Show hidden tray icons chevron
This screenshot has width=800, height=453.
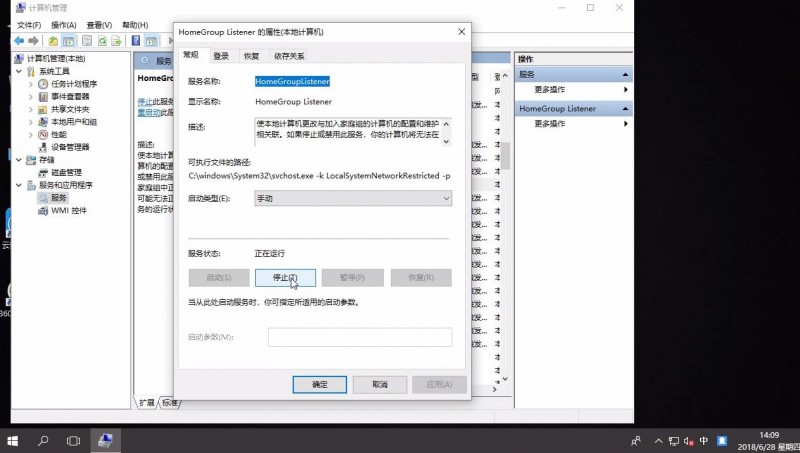[x=659, y=441]
